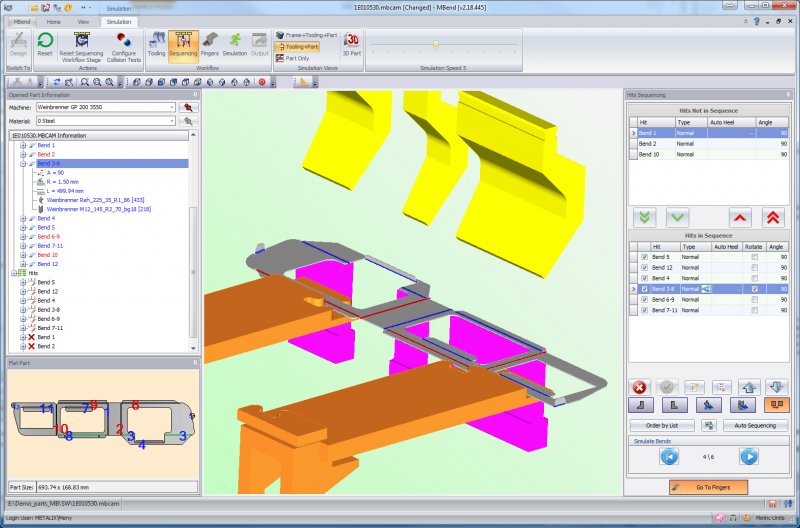Switch to the 3D Part view
800x528 pixels.
click(x=352, y=44)
